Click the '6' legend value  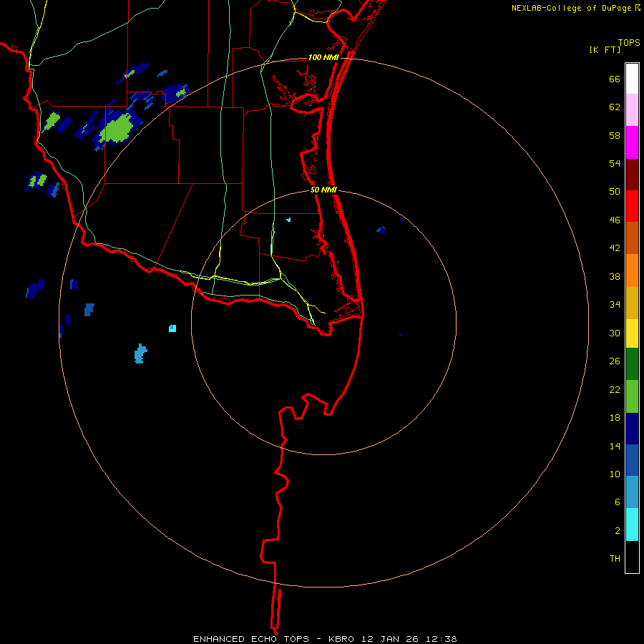[617, 502]
